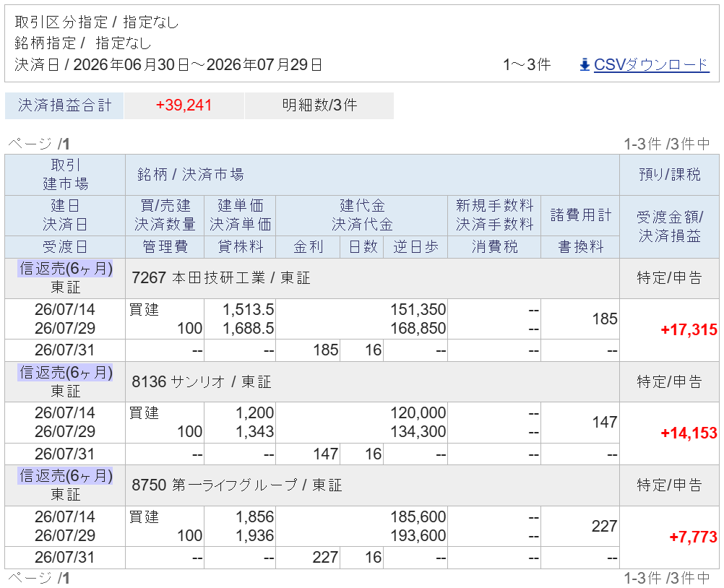Click the 120,000 opening amount
This screenshot has width=724, height=588.
click(x=418, y=412)
